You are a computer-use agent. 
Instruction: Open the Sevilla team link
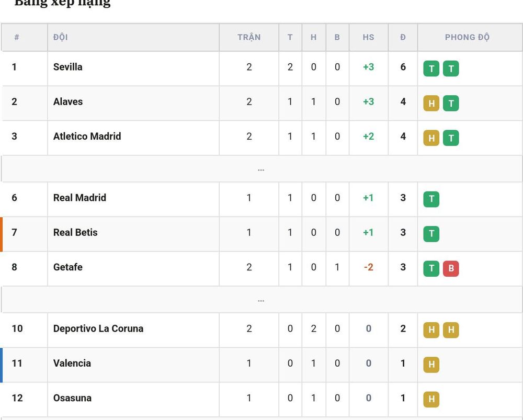coord(67,67)
